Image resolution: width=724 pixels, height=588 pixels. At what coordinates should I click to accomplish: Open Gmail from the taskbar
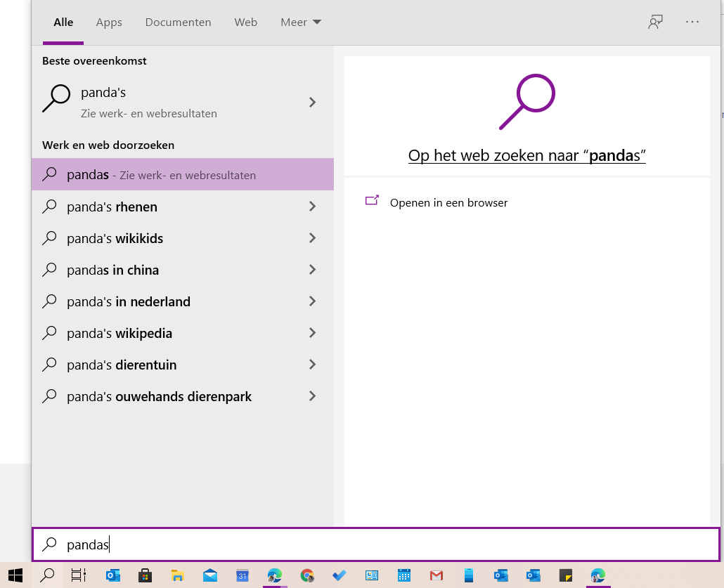437,575
